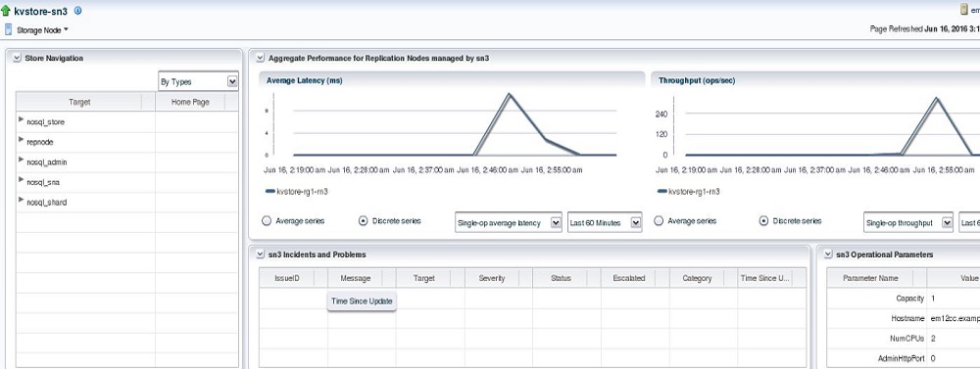This screenshot has height=369, width=980.
Task: Collapse the Aggregate Performance panel
Action: tap(260, 58)
